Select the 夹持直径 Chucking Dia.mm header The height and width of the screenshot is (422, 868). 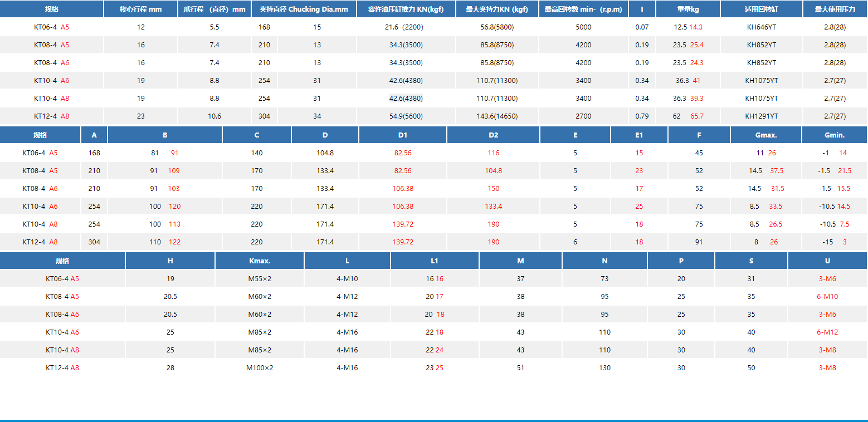[x=304, y=9]
